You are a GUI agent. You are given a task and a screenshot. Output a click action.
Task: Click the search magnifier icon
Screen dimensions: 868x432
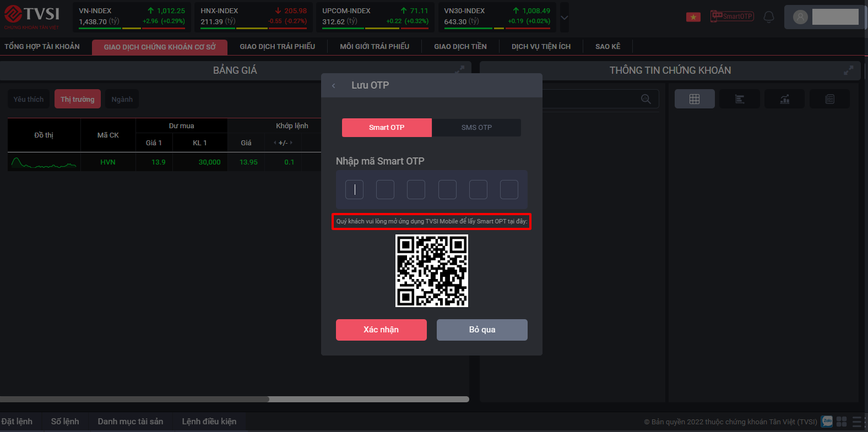coord(646,99)
